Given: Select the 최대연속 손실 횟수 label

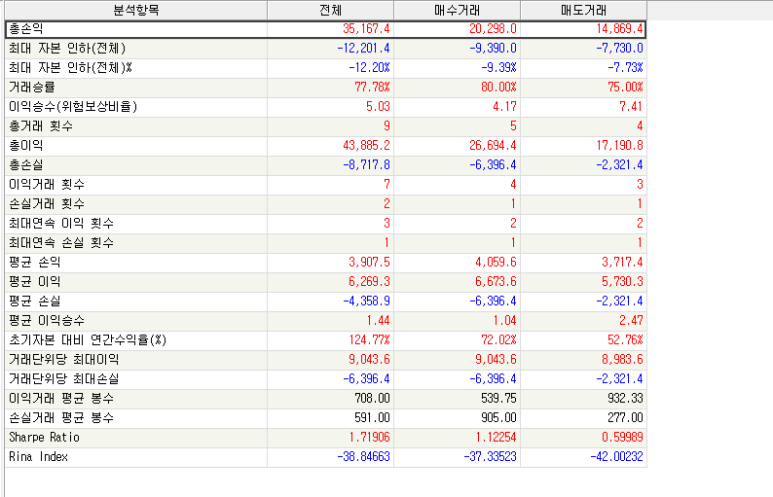Looking at the screenshot, I should pos(61,243).
